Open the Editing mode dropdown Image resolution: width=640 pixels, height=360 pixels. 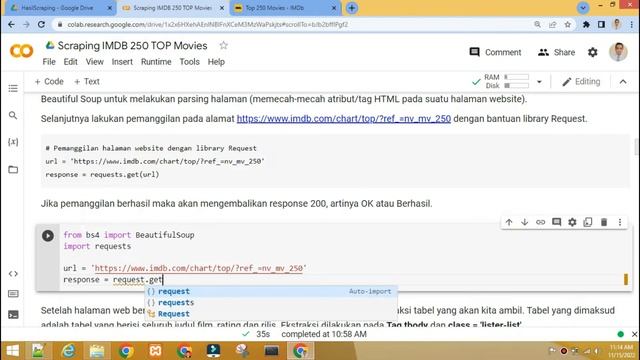(581, 82)
